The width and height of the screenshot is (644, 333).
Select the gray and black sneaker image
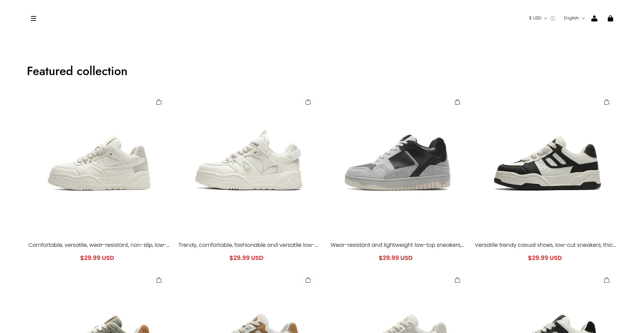tap(397, 163)
